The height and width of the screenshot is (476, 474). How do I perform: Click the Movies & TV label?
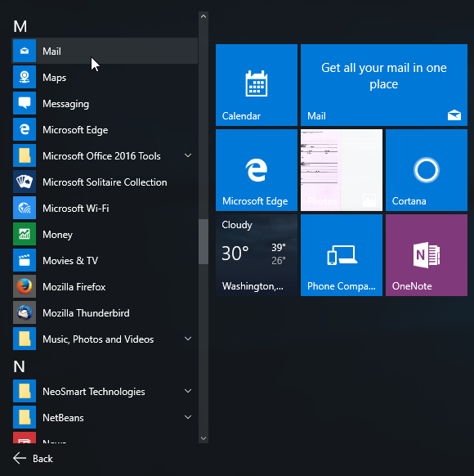point(70,260)
